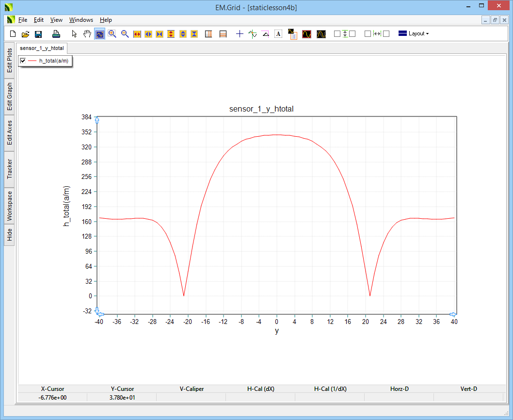The height and width of the screenshot is (420, 513).
Task: Switch to the sensor_1_y_htotal tab
Action: pos(42,48)
